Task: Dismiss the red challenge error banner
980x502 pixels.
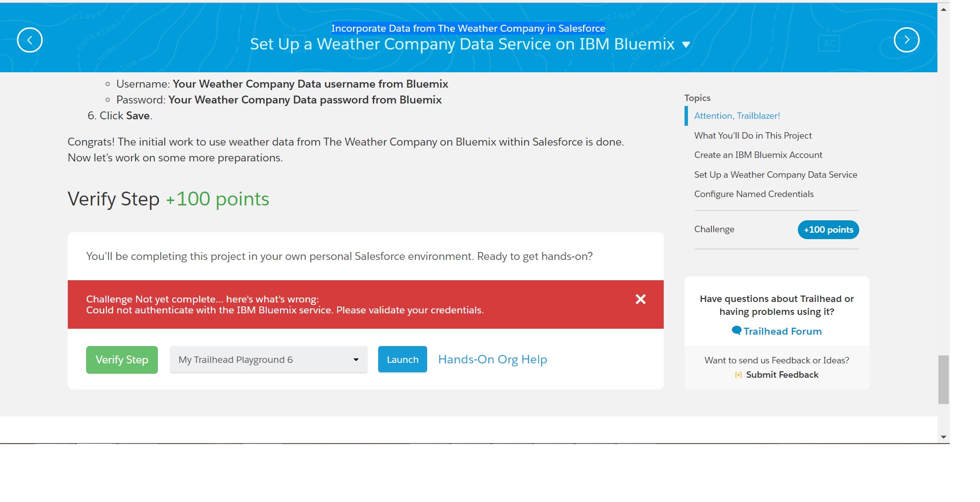Action: point(640,299)
